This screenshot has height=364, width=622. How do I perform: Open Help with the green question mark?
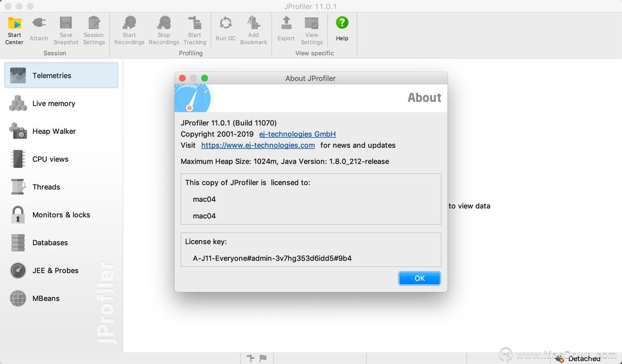[x=342, y=30]
